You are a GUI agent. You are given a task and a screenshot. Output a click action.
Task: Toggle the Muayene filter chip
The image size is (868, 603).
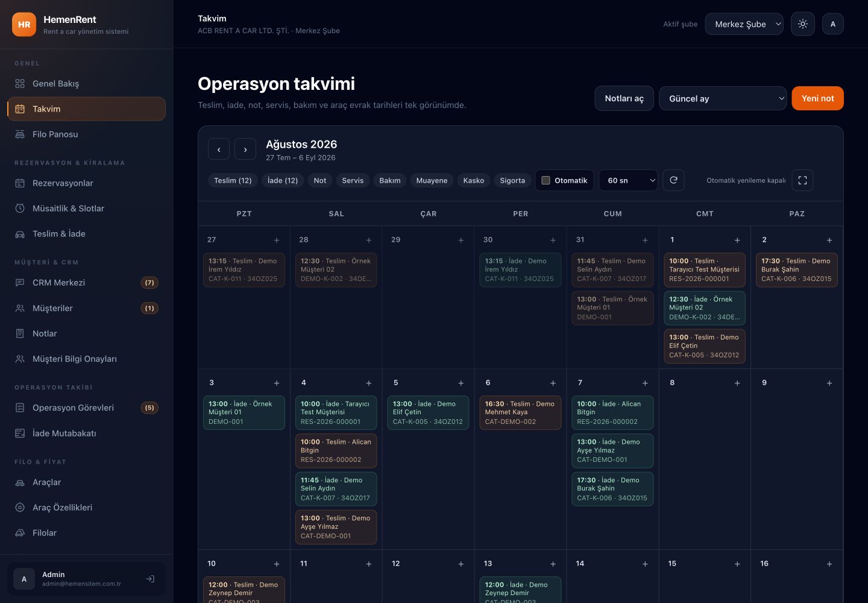tap(432, 180)
